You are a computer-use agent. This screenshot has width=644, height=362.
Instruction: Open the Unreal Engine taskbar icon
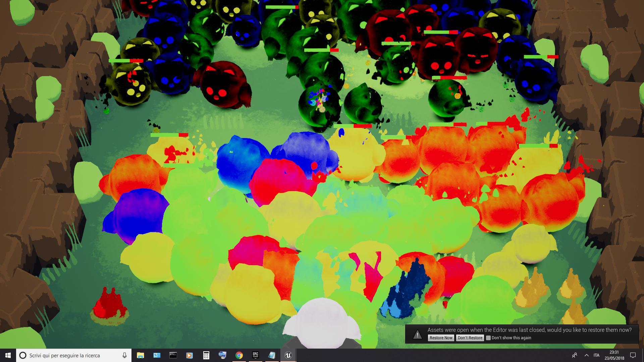(x=288, y=355)
